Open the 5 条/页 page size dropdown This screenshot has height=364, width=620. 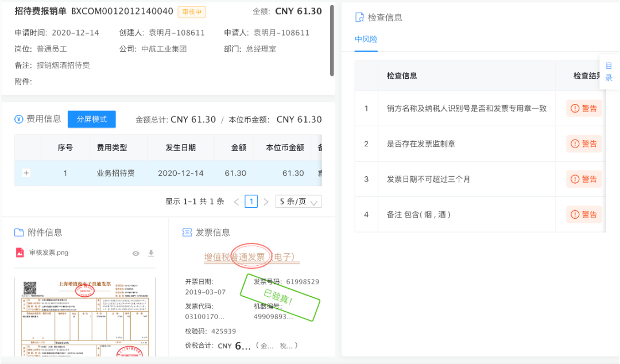pos(298,202)
